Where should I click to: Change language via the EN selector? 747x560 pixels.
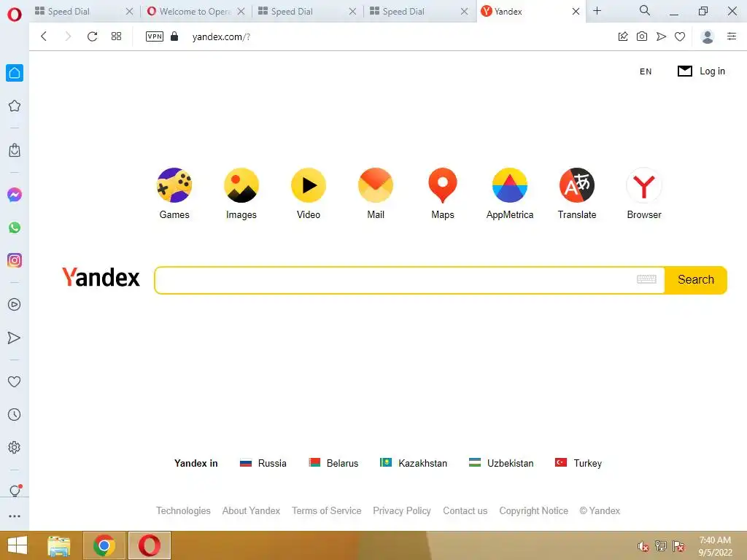coord(646,71)
